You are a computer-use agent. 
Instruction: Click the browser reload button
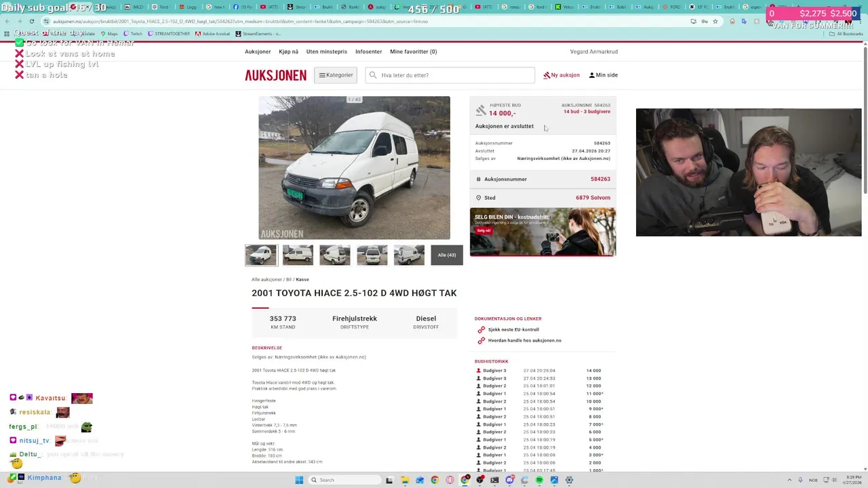click(x=31, y=21)
